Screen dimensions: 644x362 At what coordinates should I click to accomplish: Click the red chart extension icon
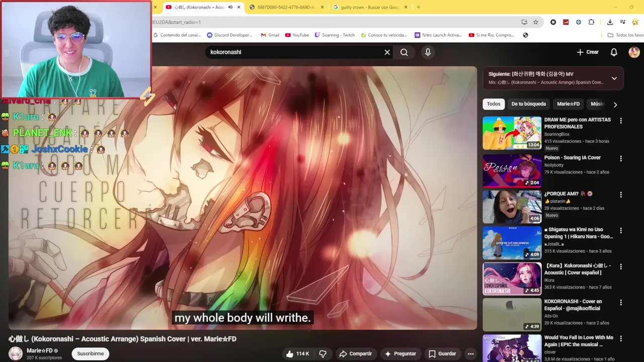tap(566, 22)
